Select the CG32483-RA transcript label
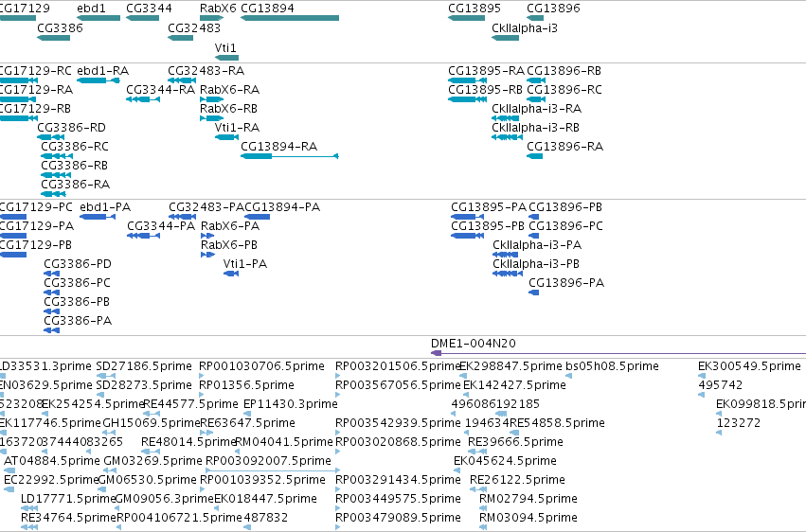 pyautogui.click(x=206, y=71)
